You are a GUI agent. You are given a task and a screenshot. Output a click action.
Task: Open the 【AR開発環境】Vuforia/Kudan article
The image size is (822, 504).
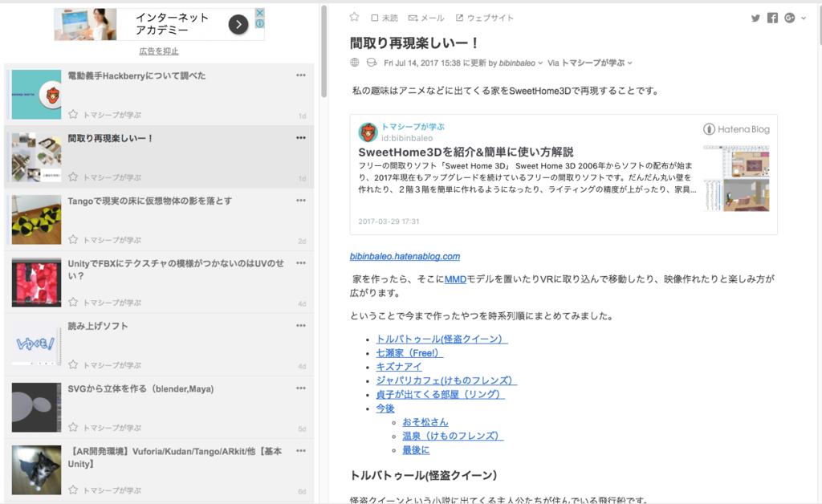(175, 457)
